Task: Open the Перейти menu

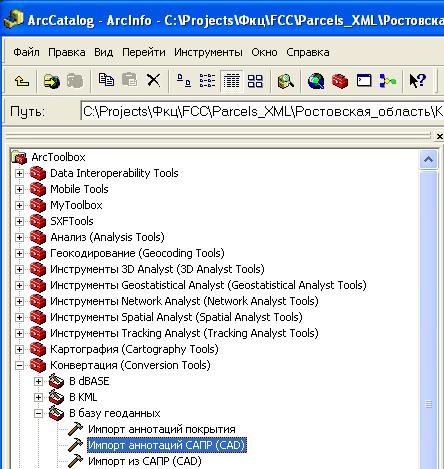Action: point(144,52)
